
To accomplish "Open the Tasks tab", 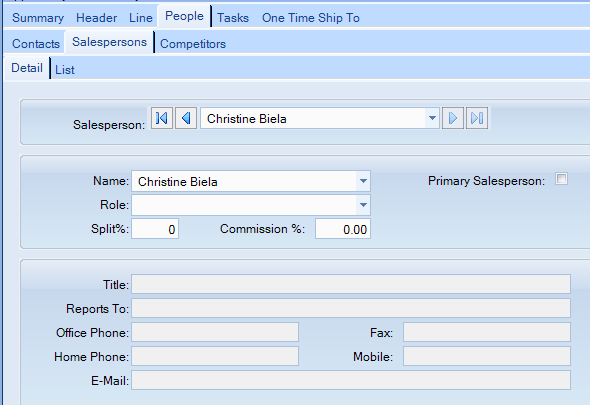I will (233, 18).
